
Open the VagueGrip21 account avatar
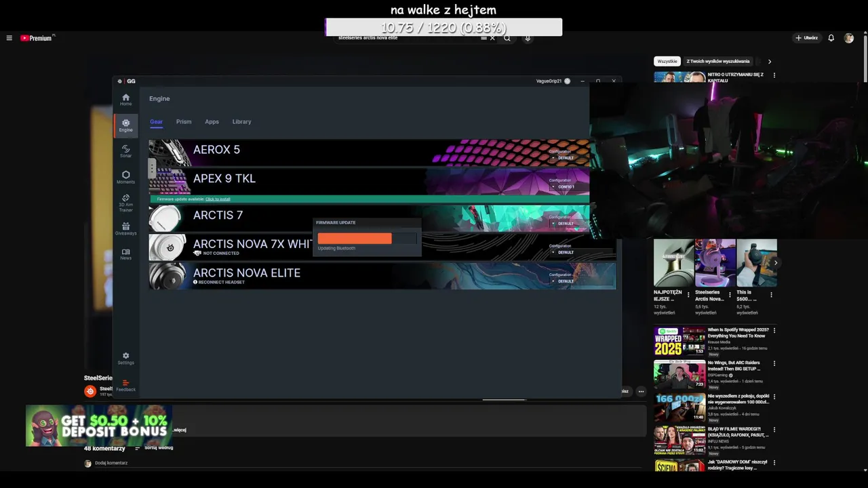click(567, 81)
